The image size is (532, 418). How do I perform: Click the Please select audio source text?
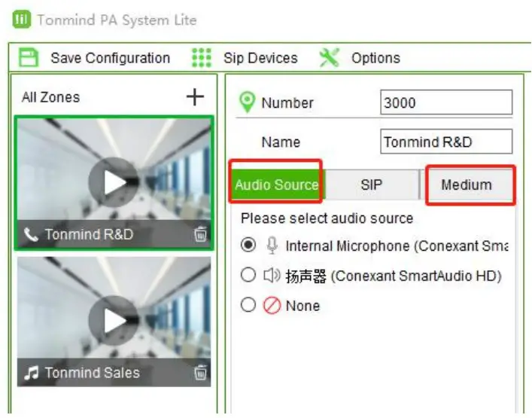(x=327, y=218)
